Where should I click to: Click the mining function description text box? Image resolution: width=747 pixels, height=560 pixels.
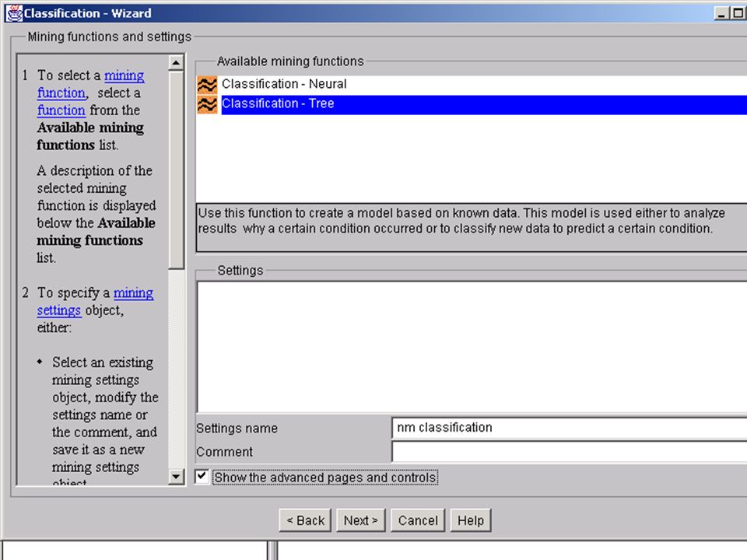point(472,228)
